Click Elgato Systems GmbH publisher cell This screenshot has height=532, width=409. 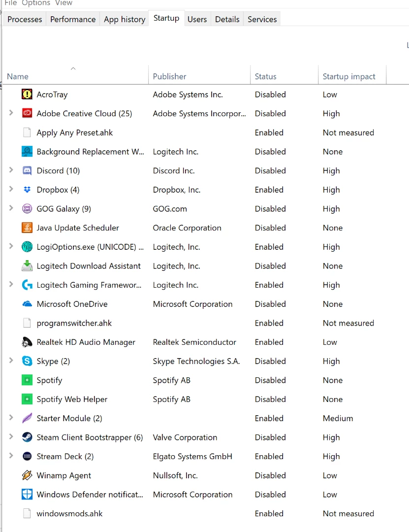[x=192, y=456]
